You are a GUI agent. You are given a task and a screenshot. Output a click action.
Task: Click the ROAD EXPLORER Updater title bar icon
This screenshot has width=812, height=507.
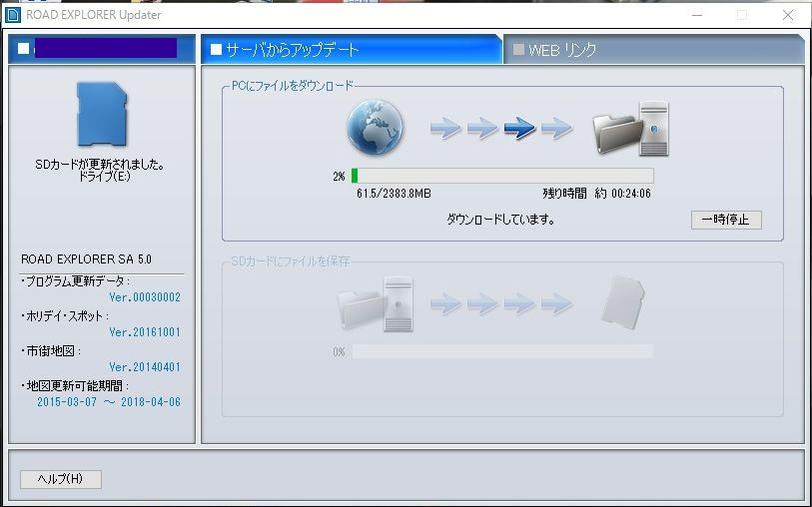12,15
